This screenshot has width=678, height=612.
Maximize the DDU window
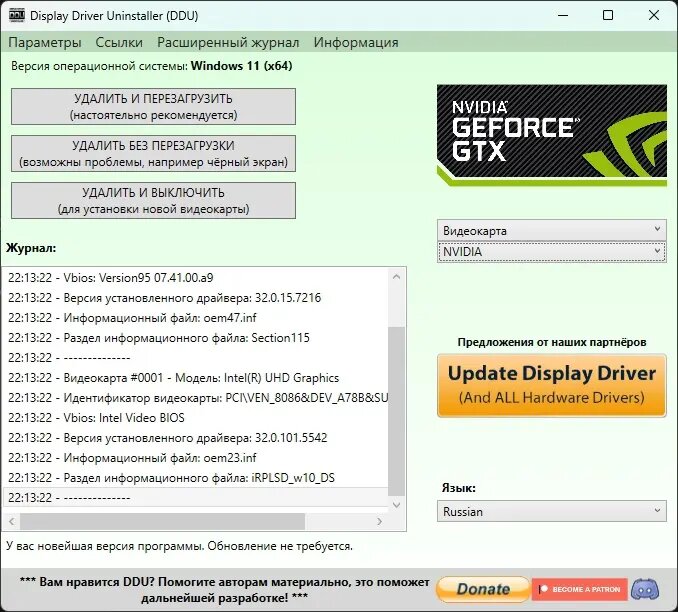[x=608, y=16]
